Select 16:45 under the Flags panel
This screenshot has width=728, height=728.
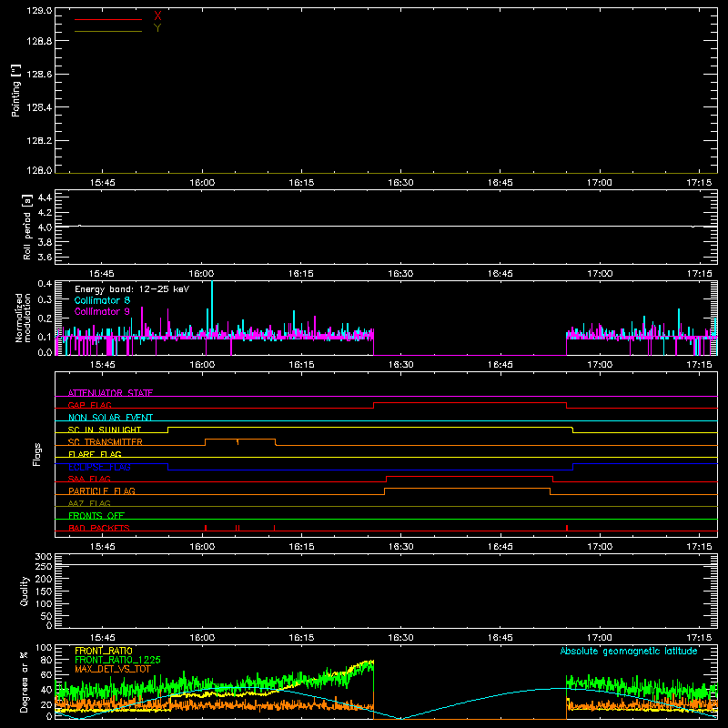500,547
